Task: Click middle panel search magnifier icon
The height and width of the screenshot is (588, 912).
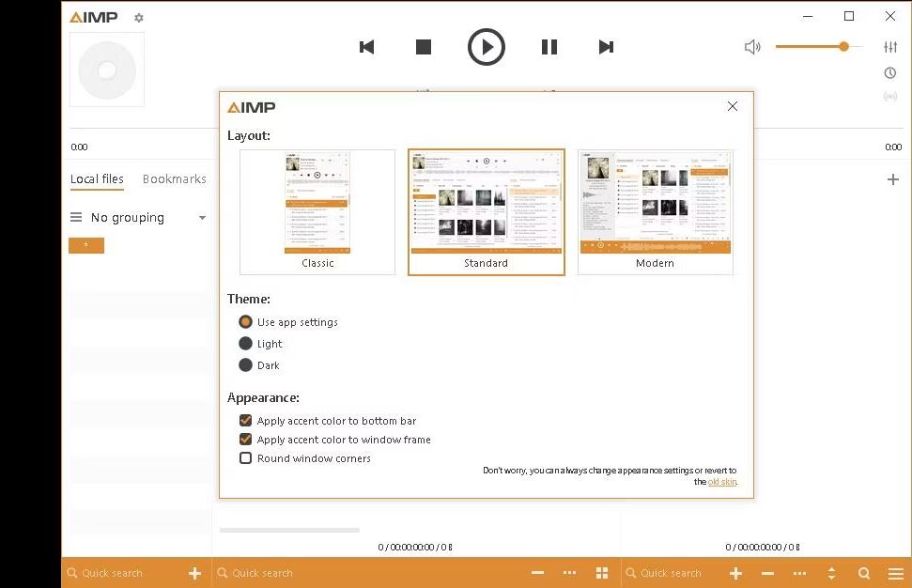Action: tap(223, 573)
